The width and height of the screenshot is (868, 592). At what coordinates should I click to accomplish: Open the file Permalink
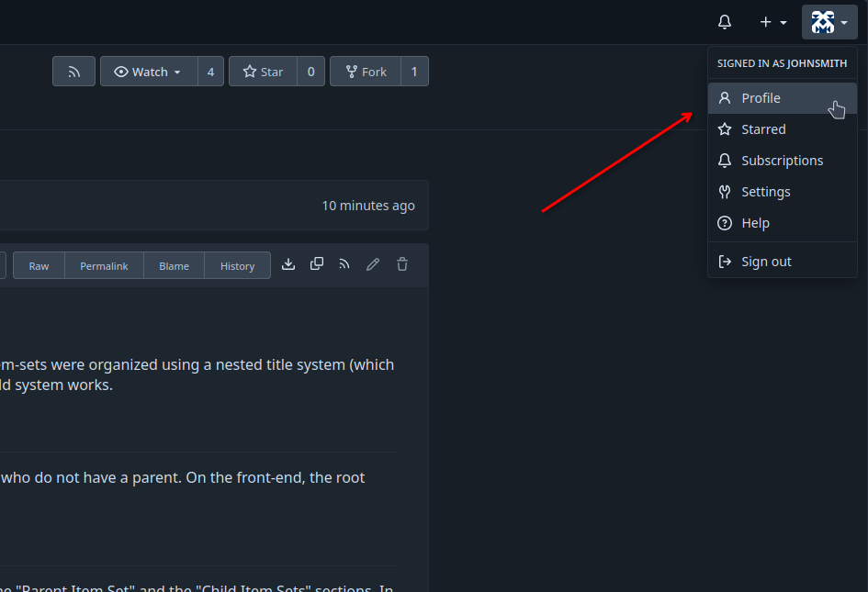104,265
